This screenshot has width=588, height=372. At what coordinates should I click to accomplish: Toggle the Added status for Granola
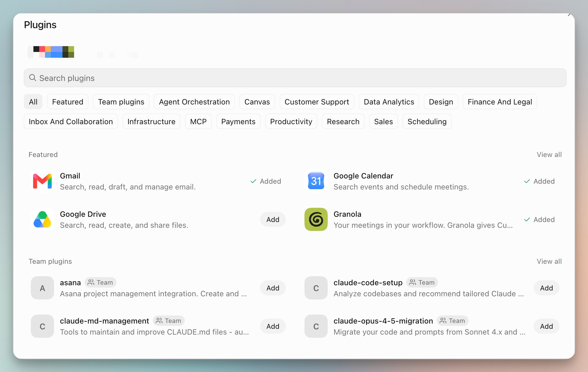539,220
